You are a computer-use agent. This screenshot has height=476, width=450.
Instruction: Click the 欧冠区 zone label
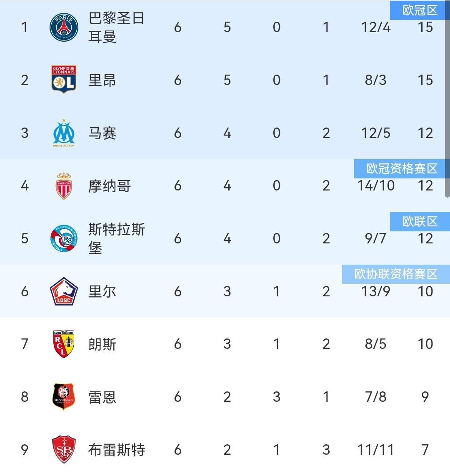pyautogui.click(x=420, y=10)
